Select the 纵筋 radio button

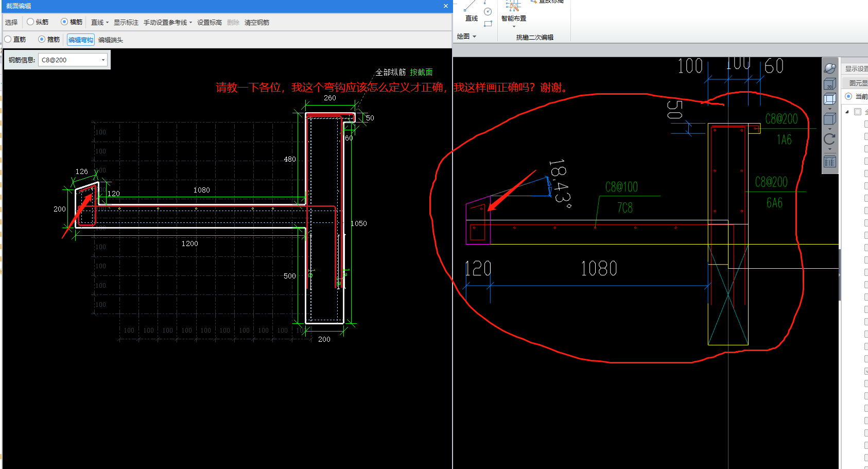(31, 22)
